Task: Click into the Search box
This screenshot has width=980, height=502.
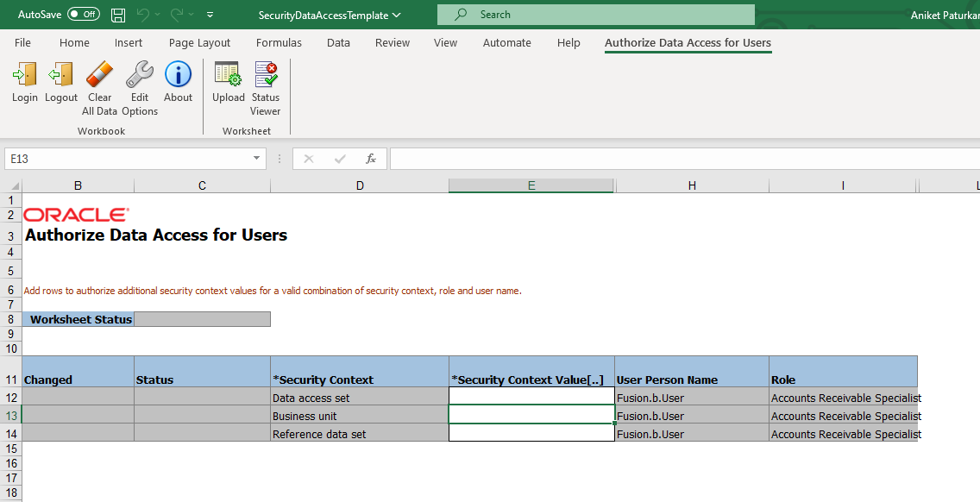Action: coord(595,15)
